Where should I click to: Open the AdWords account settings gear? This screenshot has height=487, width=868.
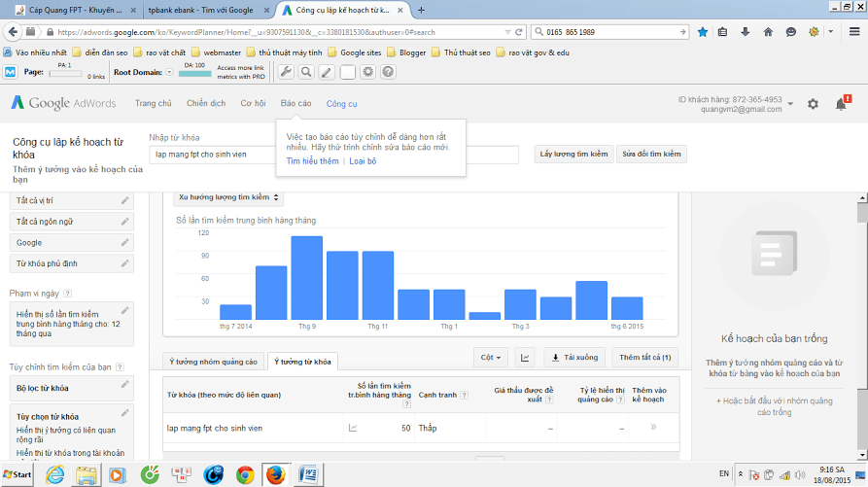pos(813,104)
